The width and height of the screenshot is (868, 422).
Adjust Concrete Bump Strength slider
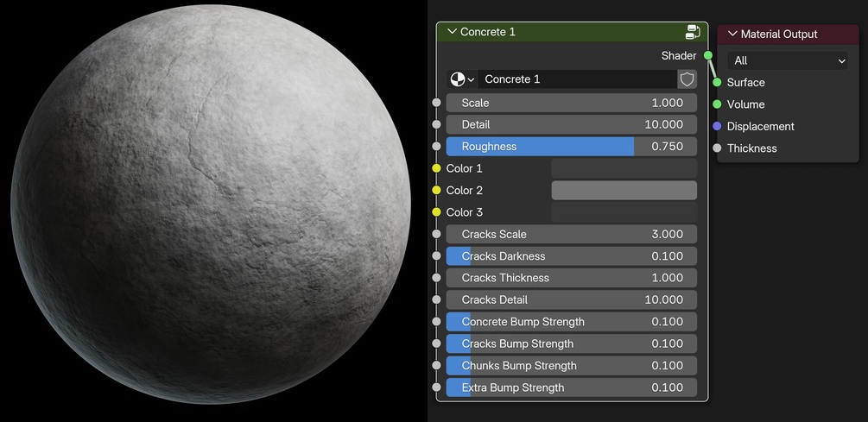pyautogui.click(x=571, y=322)
